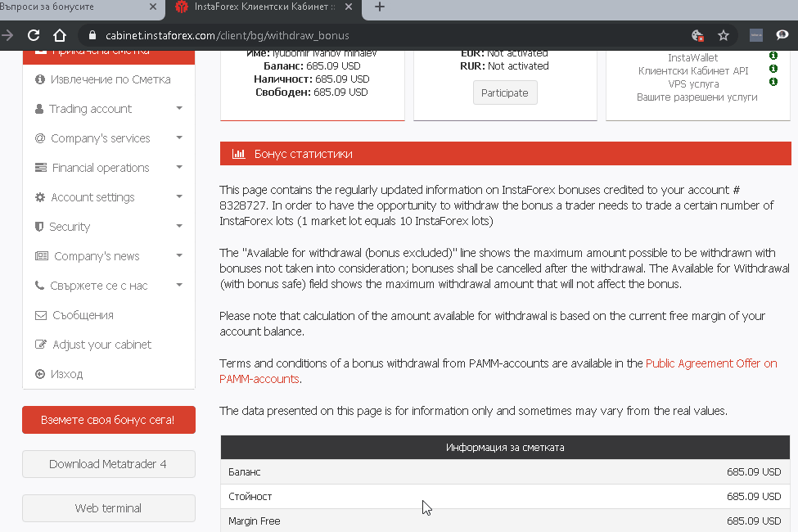The height and width of the screenshot is (532, 798).
Task: Expand the Trading account dropdown arrow
Action: (179, 108)
